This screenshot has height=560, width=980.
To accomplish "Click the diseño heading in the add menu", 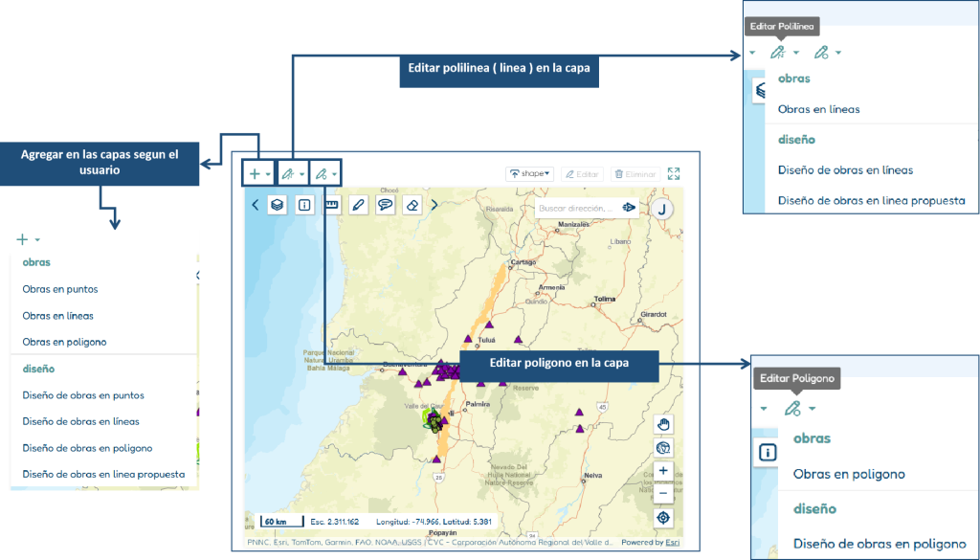I will click(38, 369).
